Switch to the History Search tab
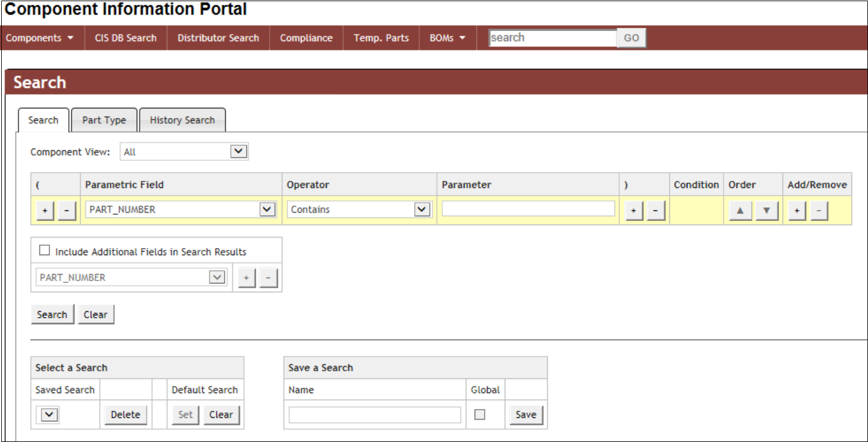This screenshot has height=442, width=868. (x=182, y=120)
